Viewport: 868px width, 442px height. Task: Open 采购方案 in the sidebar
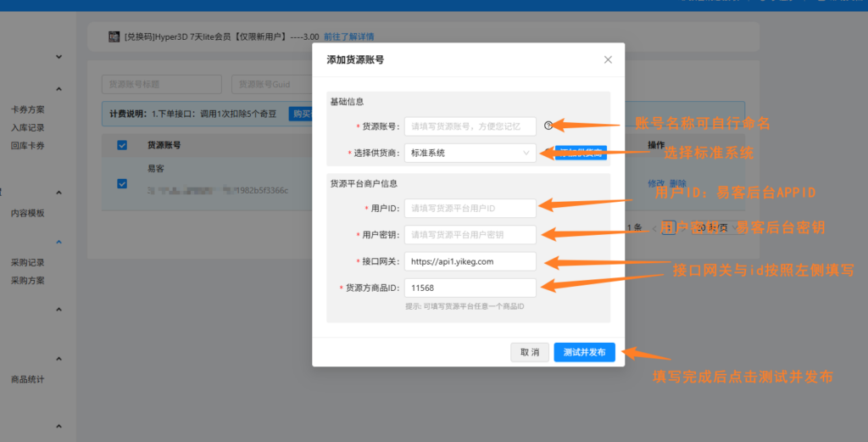(28, 280)
